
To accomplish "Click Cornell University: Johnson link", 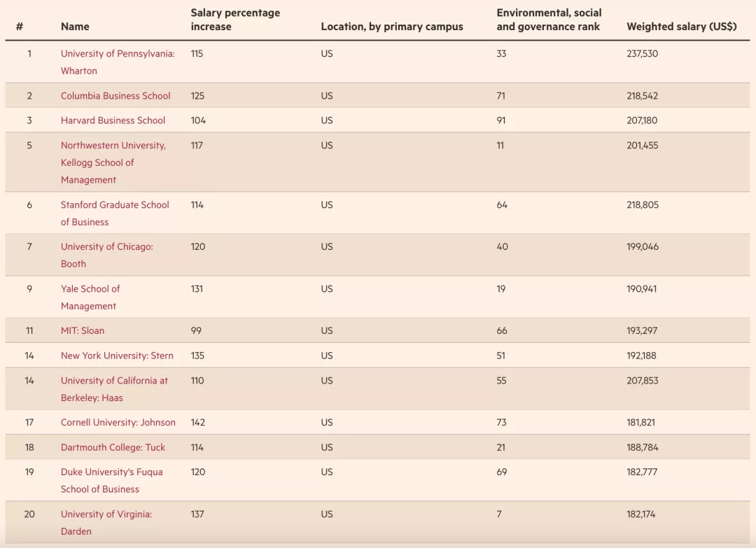I will point(118,423).
